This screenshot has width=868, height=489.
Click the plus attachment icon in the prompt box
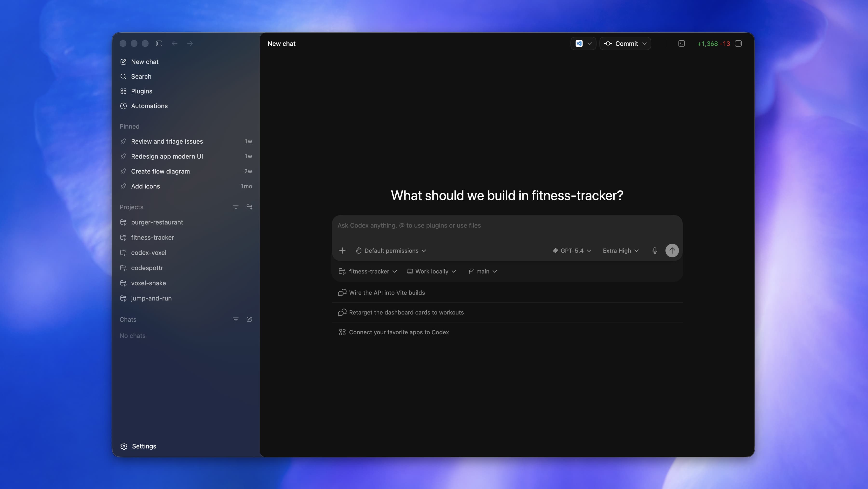tap(342, 251)
